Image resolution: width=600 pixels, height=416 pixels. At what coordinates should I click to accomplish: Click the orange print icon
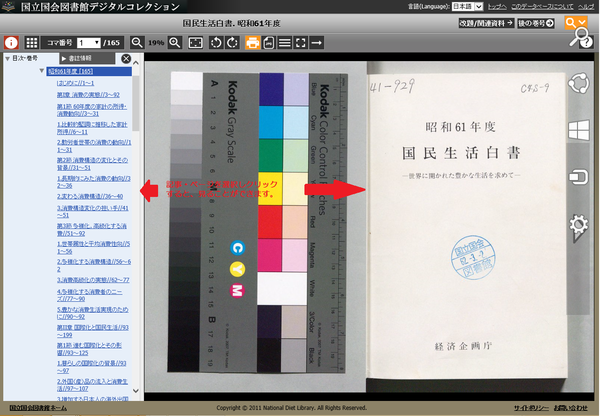(253, 42)
